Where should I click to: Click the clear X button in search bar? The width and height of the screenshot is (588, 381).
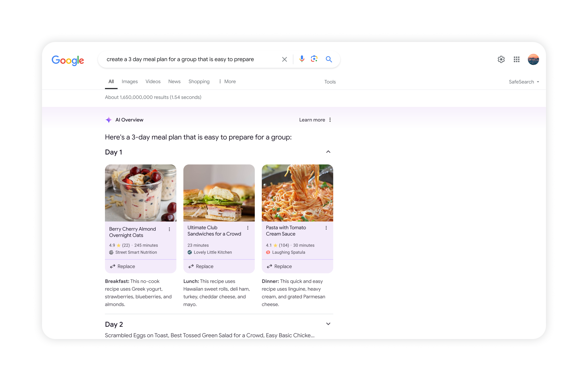pos(284,59)
